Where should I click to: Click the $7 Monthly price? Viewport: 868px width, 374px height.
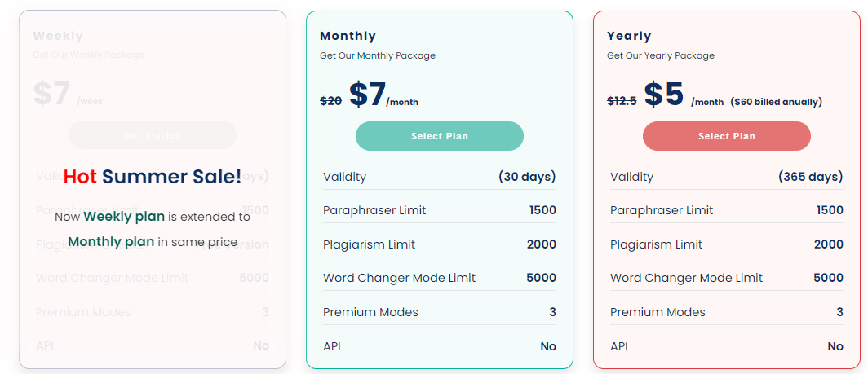(x=367, y=95)
